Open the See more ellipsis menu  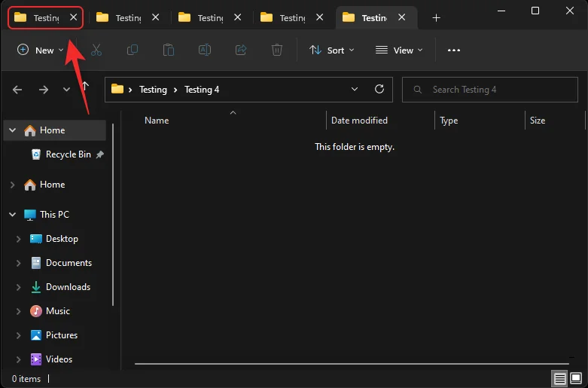pyautogui.click(x=453, y=50)
